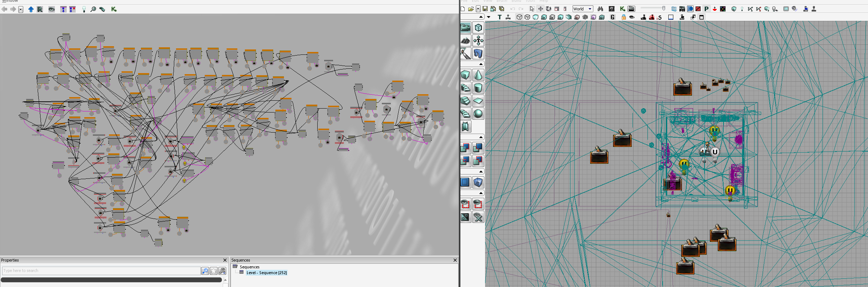Click the CSG Add button

[x=465, y=148]
